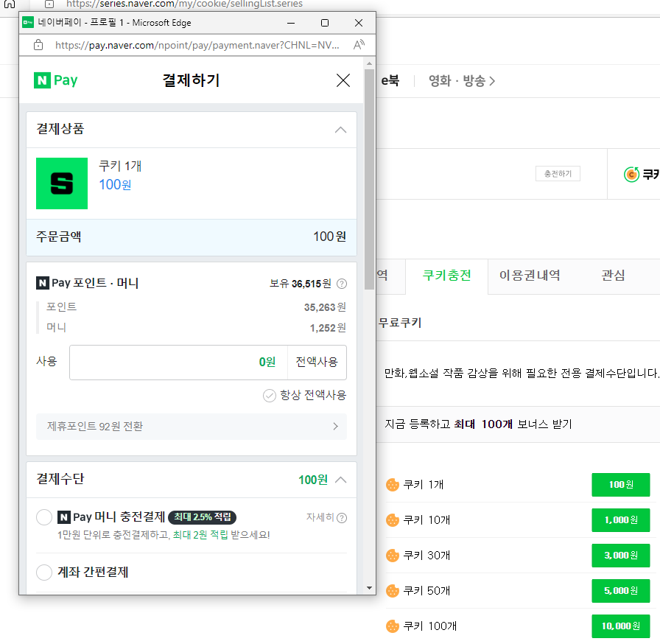Click the Read aloud icon in the popup address bar
This screenshot has width=660, height=644.
pos(359,45)
